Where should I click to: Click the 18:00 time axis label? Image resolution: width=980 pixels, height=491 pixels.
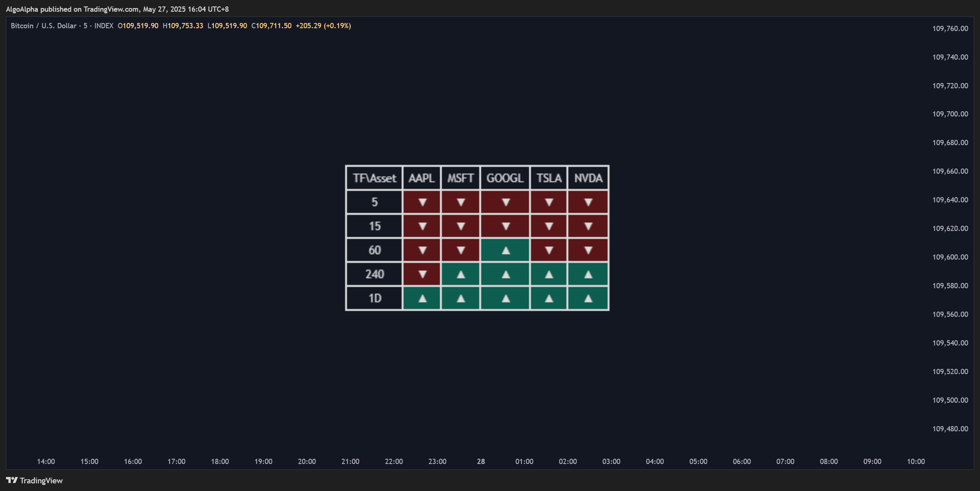point(220,462)
